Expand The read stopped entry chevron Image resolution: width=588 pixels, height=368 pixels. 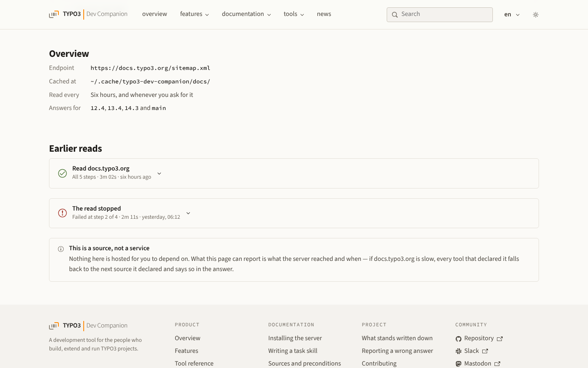click(188, 213)
